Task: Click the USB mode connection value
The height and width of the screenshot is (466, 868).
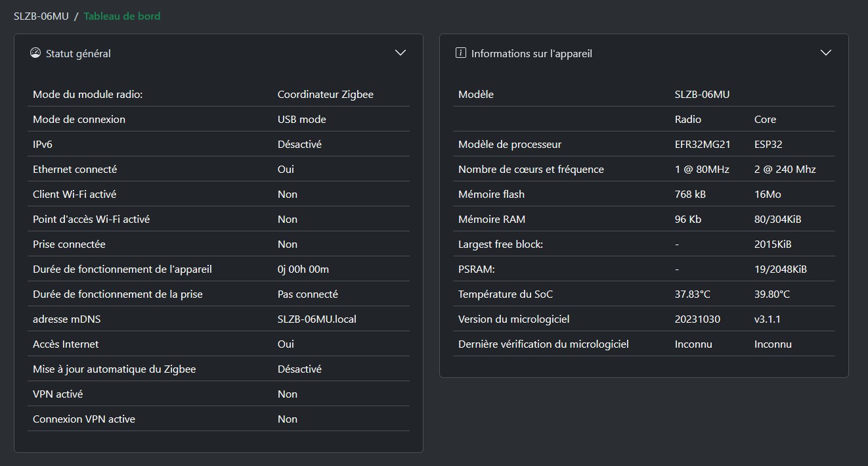Action: coord(301,120)
